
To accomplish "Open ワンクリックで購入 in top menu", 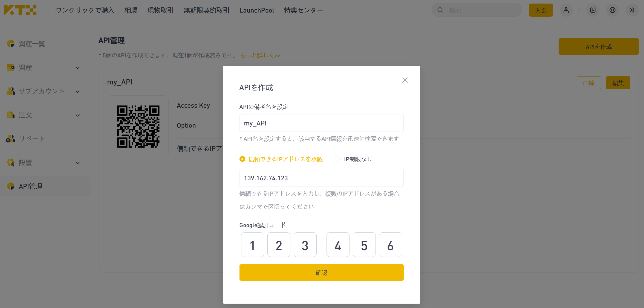I will 85,10.
